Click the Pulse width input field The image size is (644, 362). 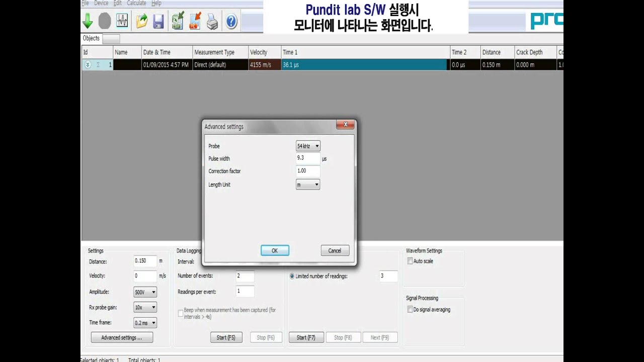click(x=308, y=158)
